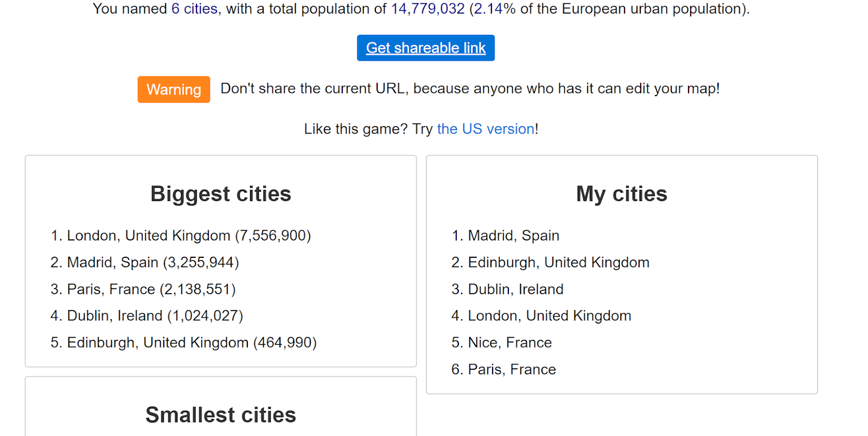Select Nice, France in My cities
868x436 pixels.
(509, 343)
